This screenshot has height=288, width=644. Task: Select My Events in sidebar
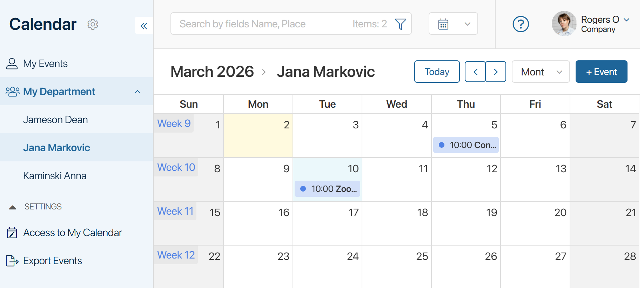point(45,63)
